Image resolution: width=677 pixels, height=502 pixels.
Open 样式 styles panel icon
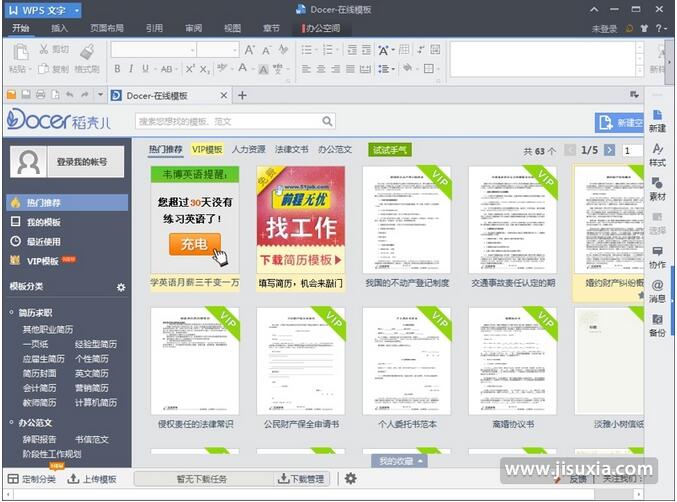coord(657,149)
